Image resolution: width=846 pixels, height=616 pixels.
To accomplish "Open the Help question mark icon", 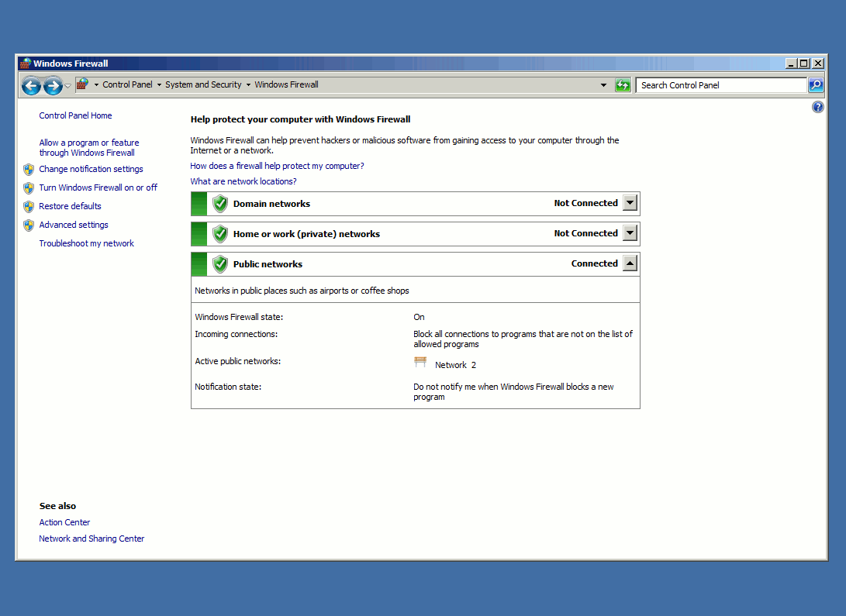I will pyautogui.click(x=817, y=107).
